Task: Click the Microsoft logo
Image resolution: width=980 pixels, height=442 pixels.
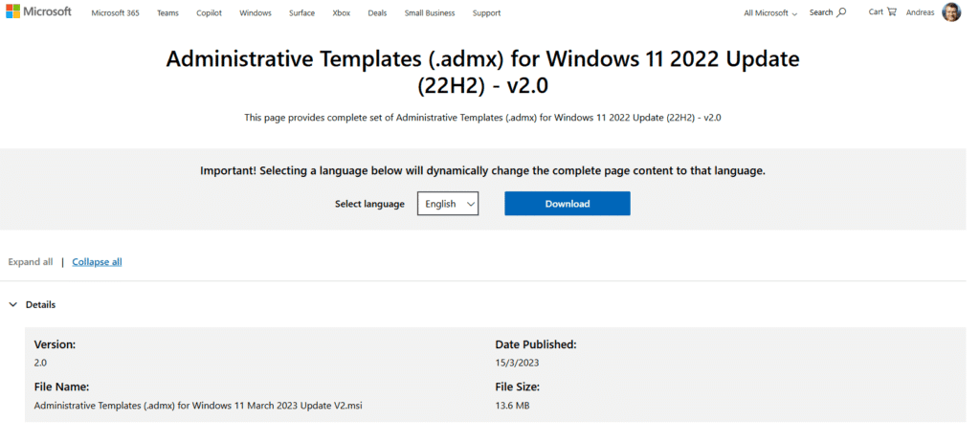Action: tap(38, 11)
